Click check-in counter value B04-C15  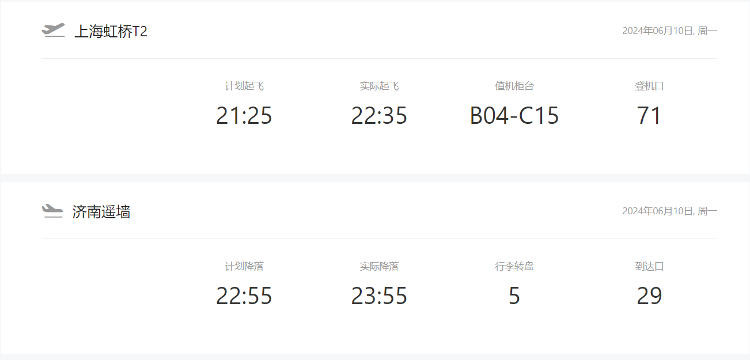click(x=514, y=115)
